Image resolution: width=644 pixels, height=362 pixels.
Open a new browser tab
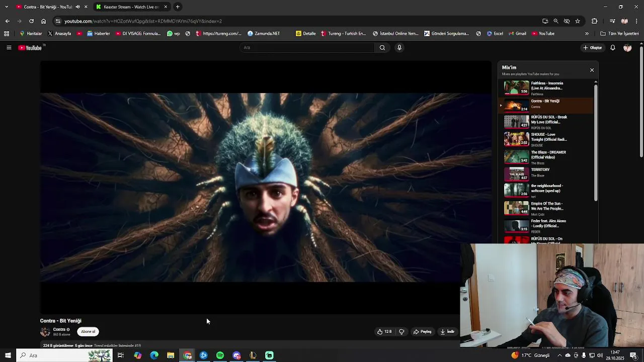click(x=178, y=7)
